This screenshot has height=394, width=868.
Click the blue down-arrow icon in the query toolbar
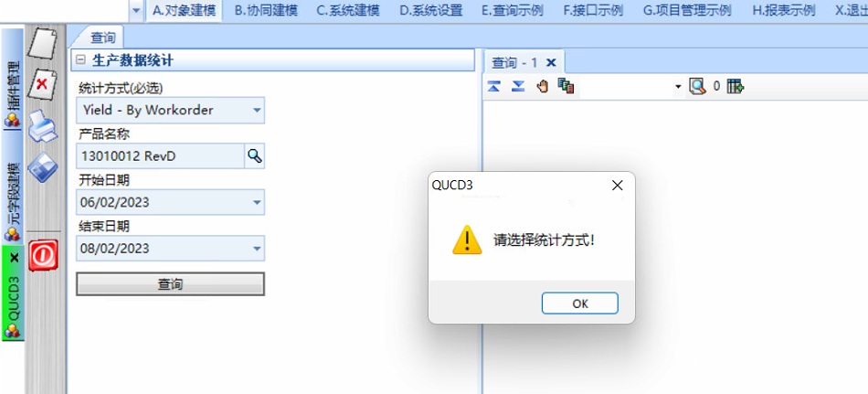pyautogui.click(x=518, y=87)
